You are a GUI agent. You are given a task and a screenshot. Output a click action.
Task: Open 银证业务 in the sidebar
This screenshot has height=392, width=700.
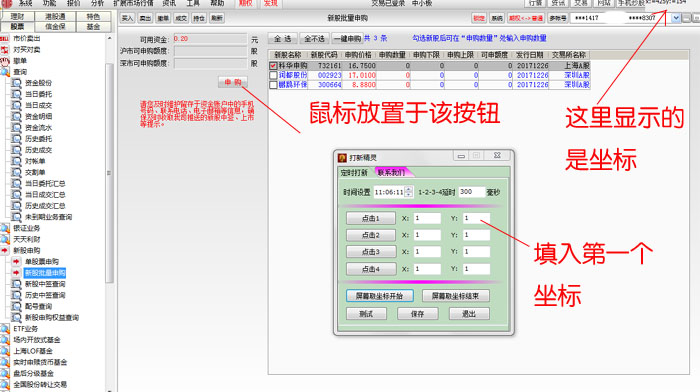26,228
